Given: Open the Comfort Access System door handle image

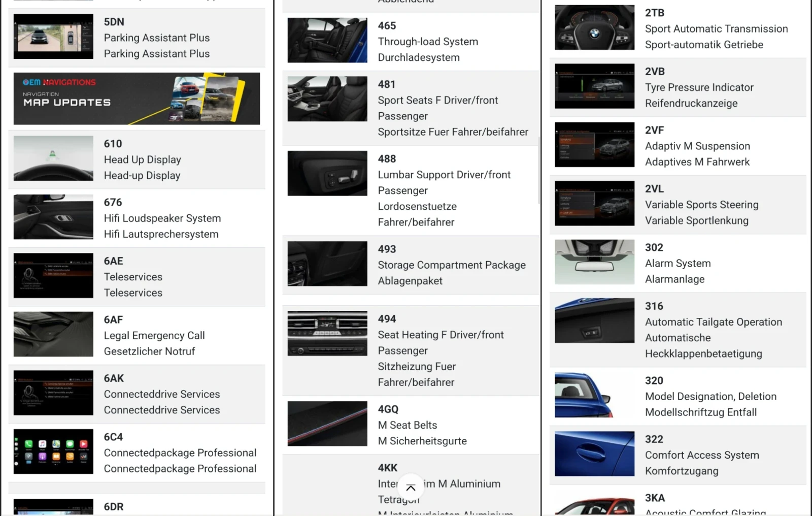Looking at the screenshot, I should pos(594,454).
